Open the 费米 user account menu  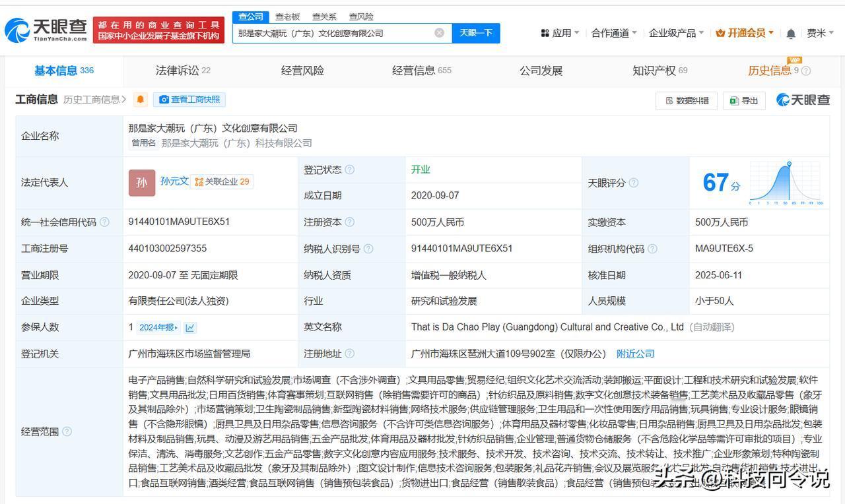(821, 33)
